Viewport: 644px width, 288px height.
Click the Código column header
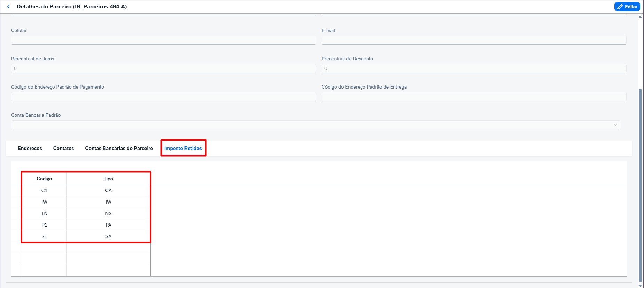tap(44, 179)
